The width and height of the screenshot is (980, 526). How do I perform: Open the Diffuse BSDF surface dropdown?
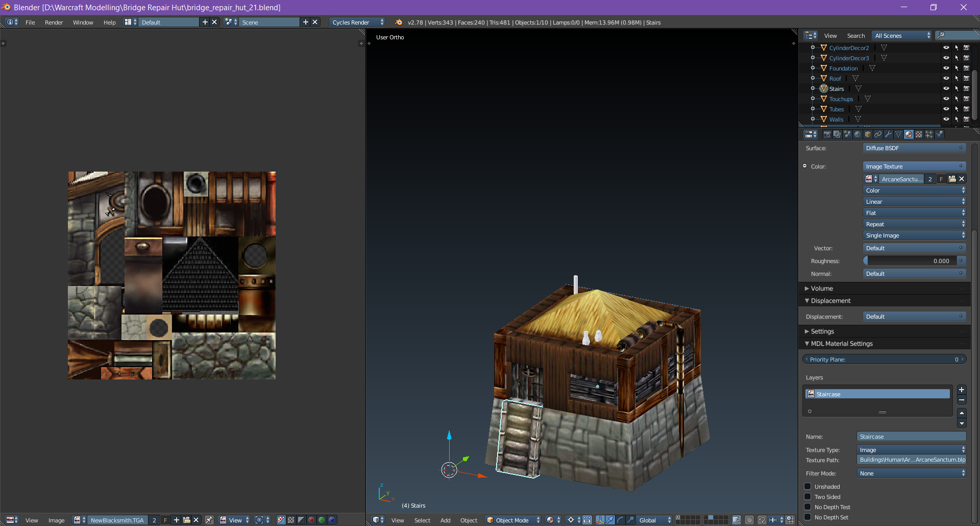[x=914, y=148]
